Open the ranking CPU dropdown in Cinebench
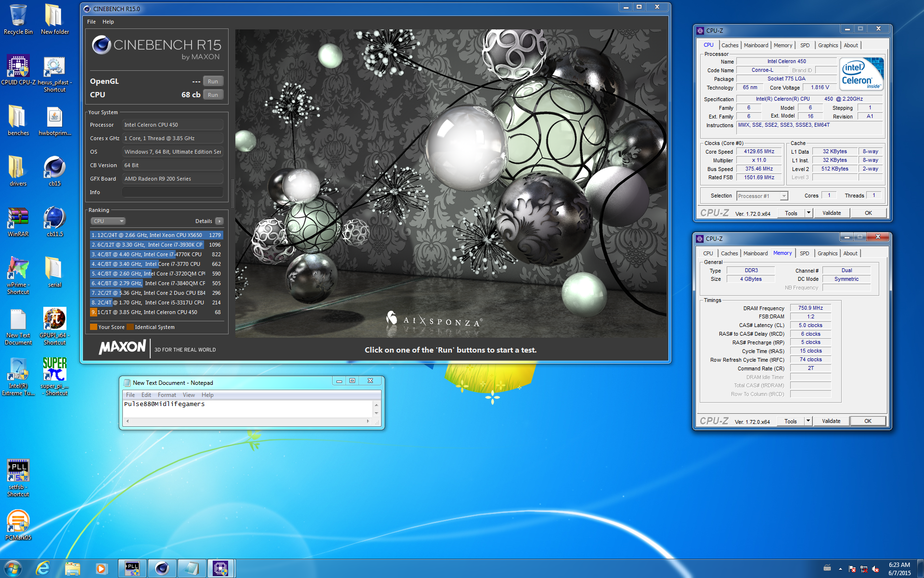The width and height of the screenshot is (924, 578). point(108,221)
